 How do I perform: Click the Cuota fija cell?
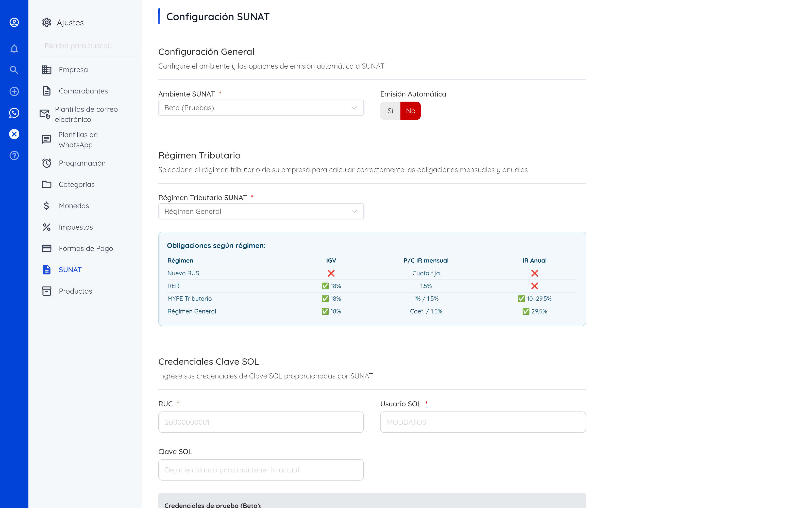coord(426,273)
